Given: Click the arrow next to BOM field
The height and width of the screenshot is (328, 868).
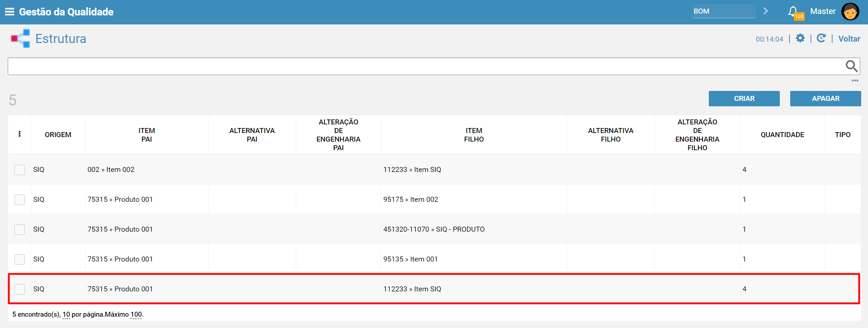Looking at the screenshot, I should (766, 11).
